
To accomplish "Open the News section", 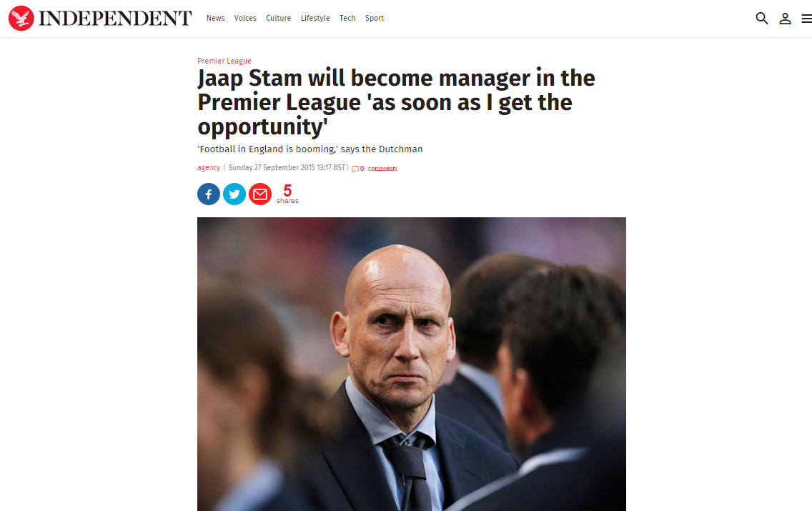I will [215, 18].
